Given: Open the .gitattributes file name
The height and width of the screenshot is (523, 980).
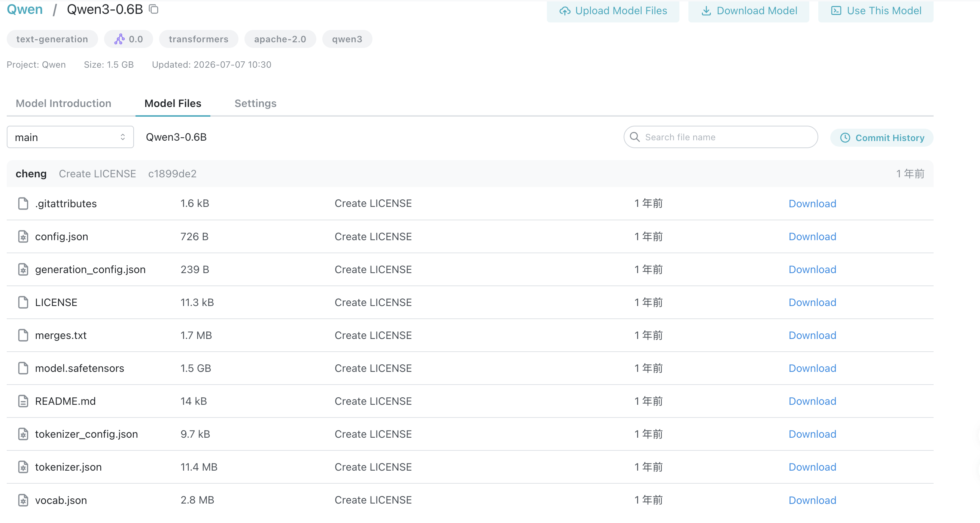Looking at the screenshot, I should pyautogui.click(x=66, y=204).
